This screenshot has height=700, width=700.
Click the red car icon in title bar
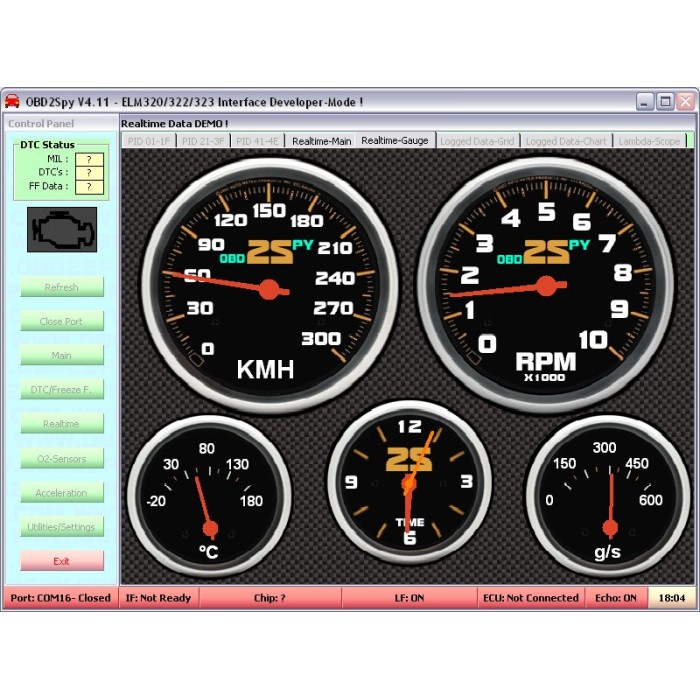(12, 101)
